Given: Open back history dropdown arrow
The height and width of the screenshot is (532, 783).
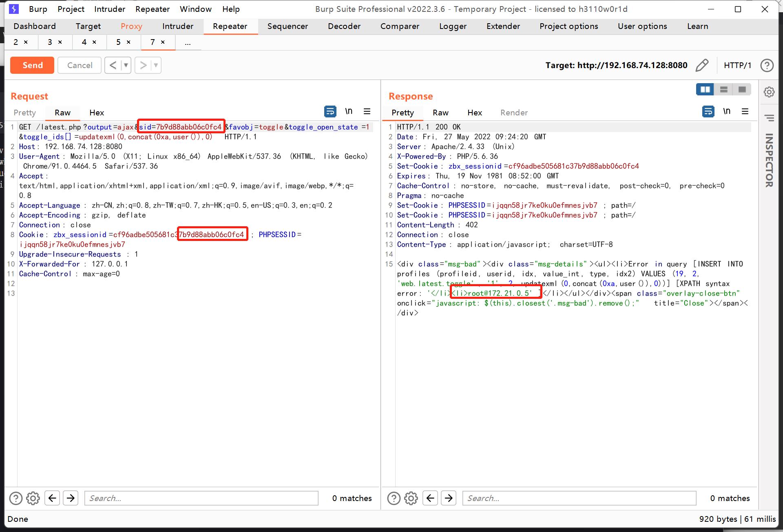Looking at the screenshot, I should 126,65.
